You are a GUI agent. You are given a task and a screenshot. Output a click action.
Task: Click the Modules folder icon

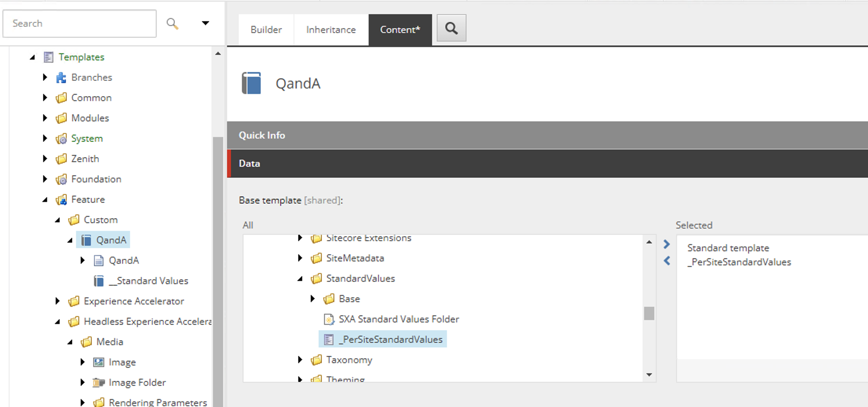tap(61, 118)
